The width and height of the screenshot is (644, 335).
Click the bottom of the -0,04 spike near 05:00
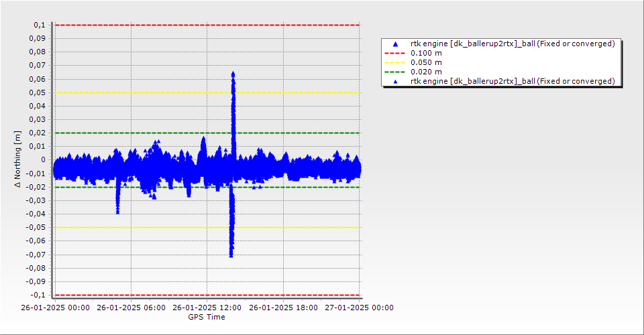(118, 212)
